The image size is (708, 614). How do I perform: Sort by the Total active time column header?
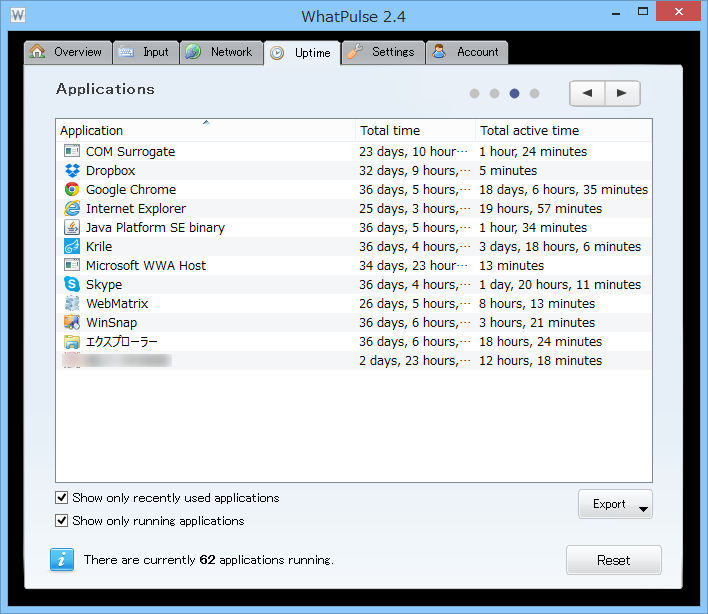[x=564, y=130]
